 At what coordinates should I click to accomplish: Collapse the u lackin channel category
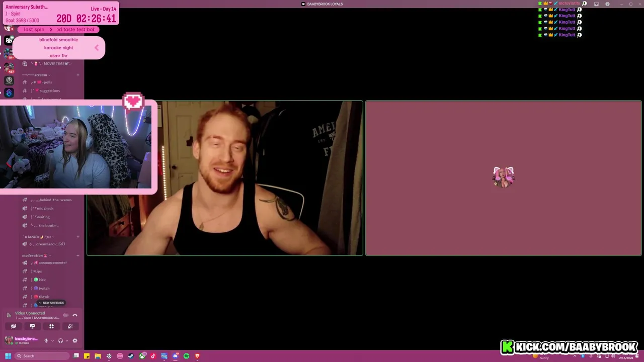(x=38, y=236)
